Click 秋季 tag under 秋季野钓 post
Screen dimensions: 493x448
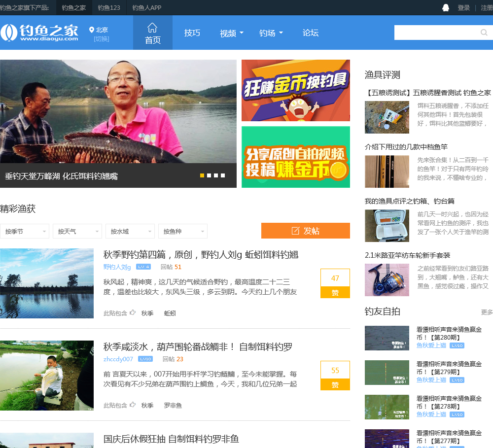pyautogui.click(x=147, y=313)
